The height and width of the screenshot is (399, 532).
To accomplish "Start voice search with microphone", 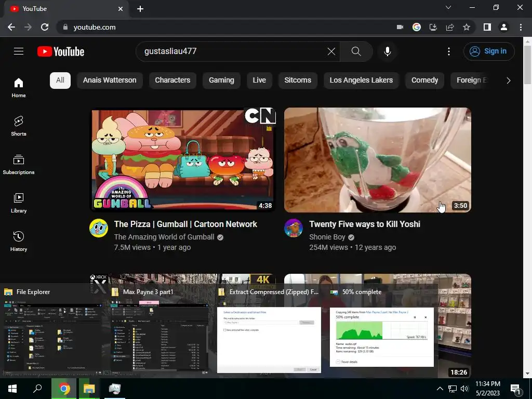I will click(x=387, y=51).
